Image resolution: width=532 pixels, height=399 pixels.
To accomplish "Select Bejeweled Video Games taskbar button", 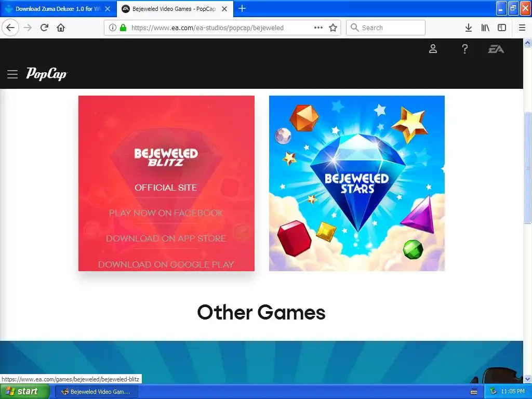I will (97, 392).
